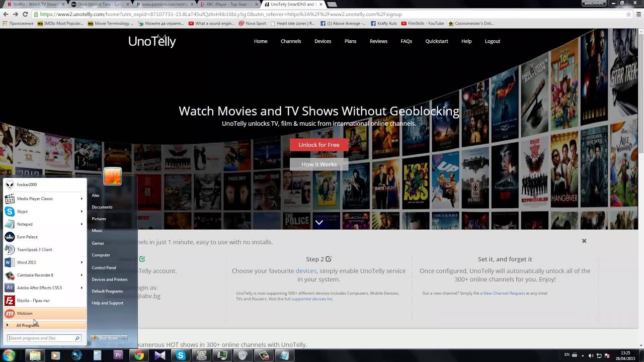Open Devices and Printers in the Start menu
The image size is (644, 362).
coord(109,280)
